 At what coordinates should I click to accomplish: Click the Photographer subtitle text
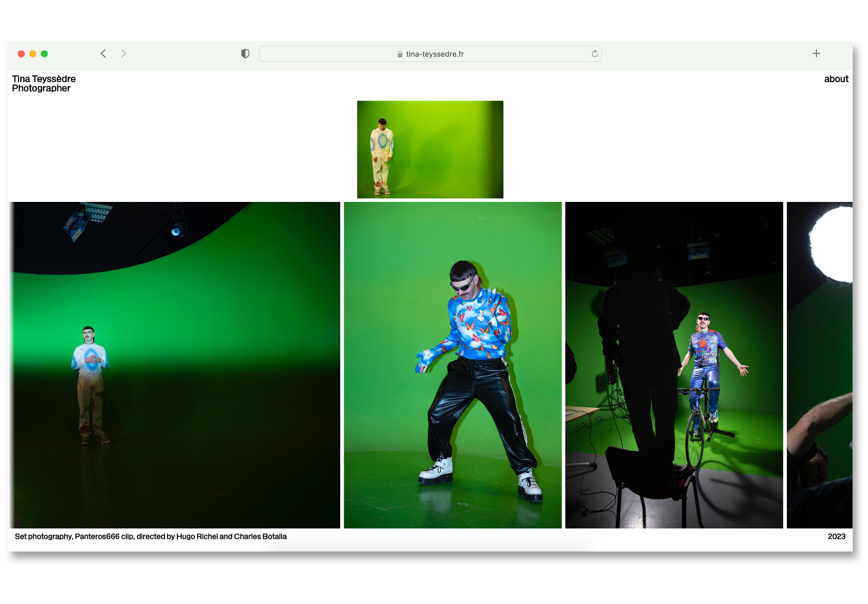(41, 88)
